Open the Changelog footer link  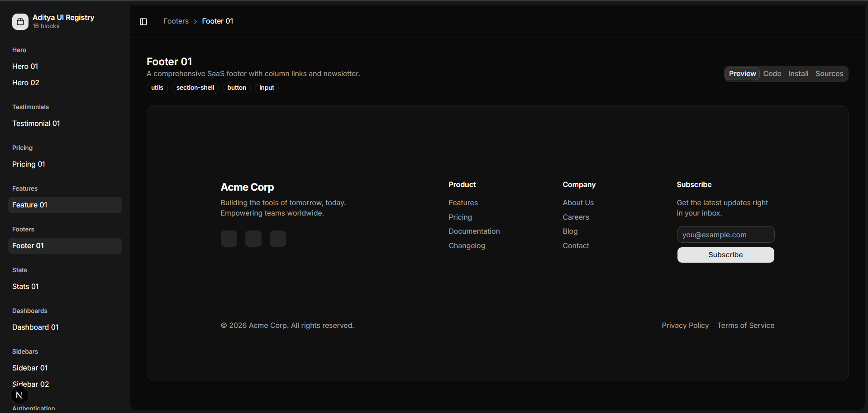point(467,246)
